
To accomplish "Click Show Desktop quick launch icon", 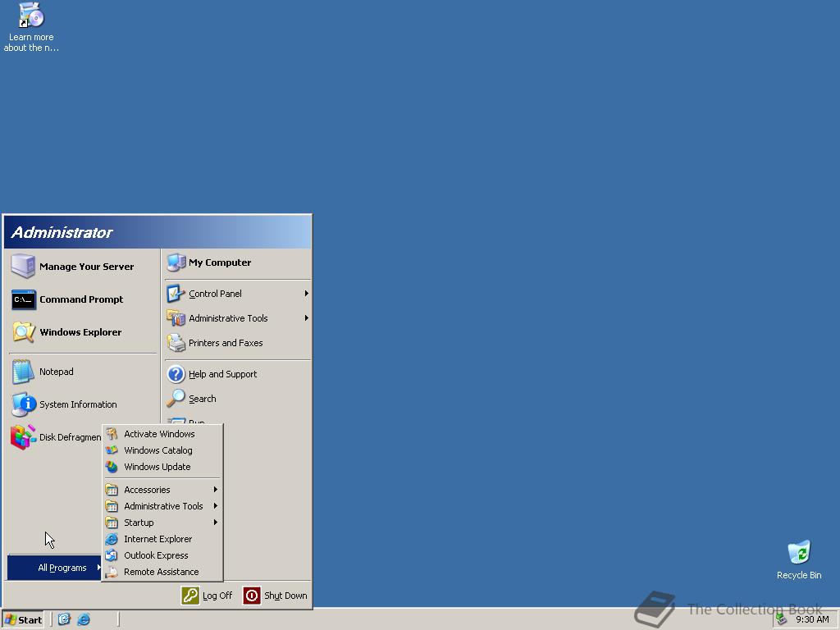I will tap(64, 619).
